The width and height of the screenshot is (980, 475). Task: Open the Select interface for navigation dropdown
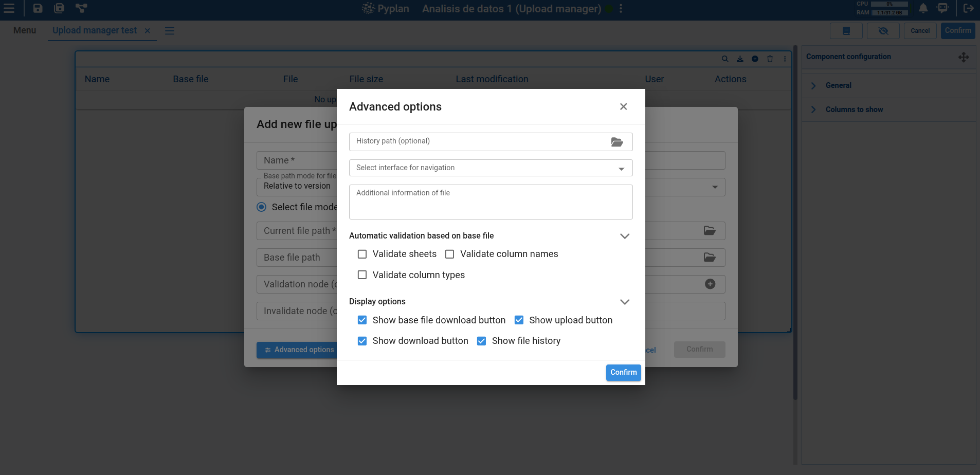[621, 168]
